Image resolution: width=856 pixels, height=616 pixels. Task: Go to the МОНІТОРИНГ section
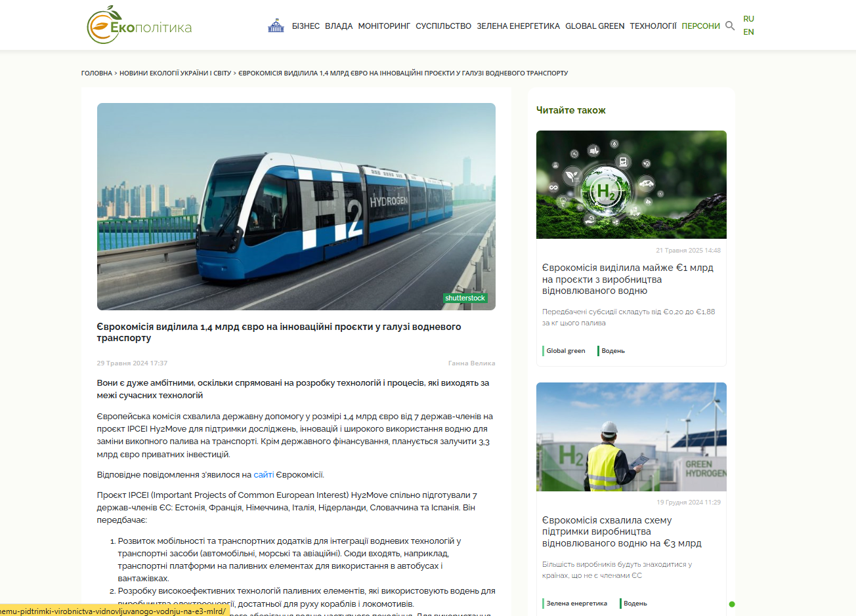pyautogui.click(x=384, y=26)
